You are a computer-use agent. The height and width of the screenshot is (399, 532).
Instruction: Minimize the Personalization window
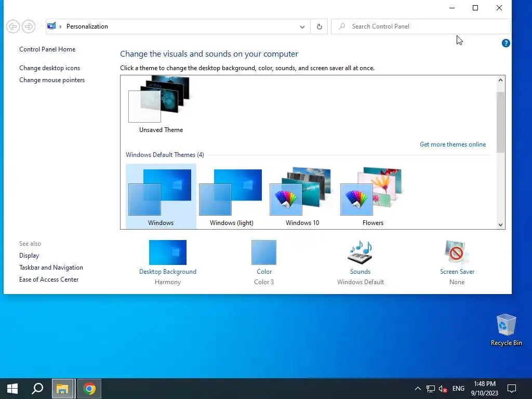click(x=452, y=8)
